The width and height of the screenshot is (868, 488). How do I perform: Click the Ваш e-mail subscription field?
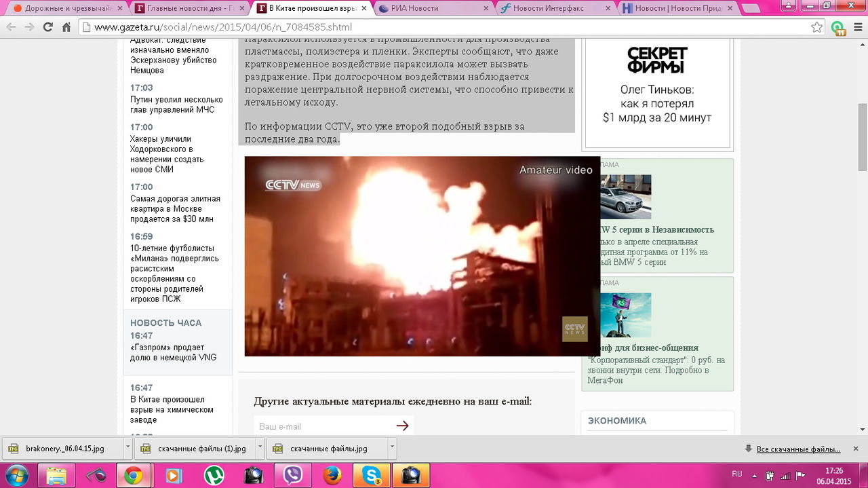(x=323, y=426)
